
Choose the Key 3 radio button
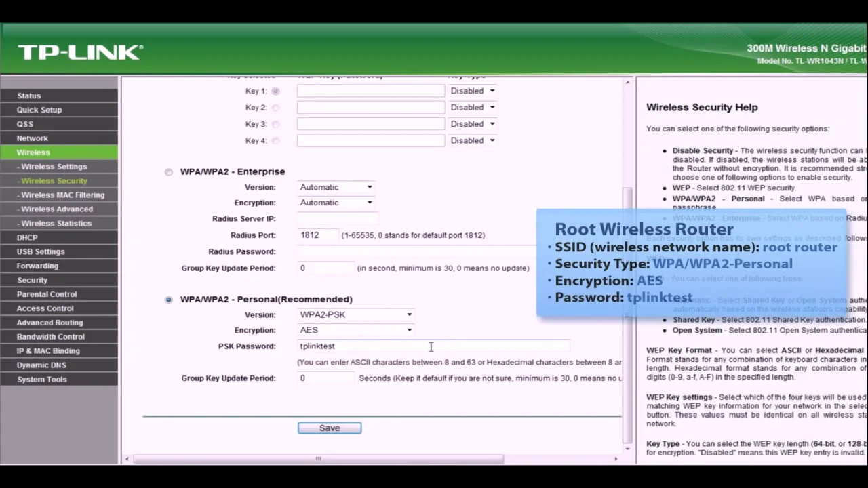[x=275, y=124]
